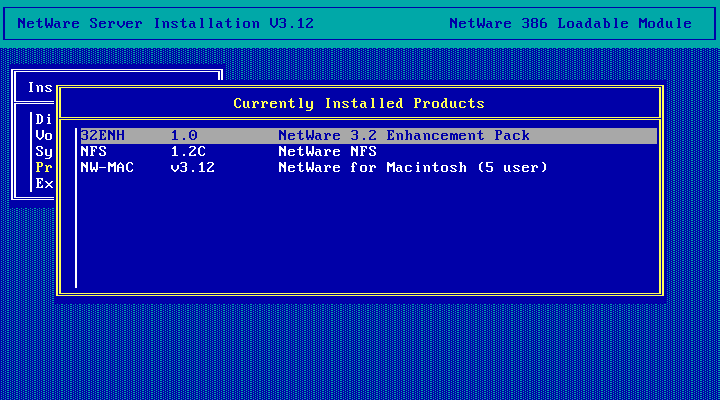The width and height of the screenshot is (720, 400).
Task: Choose the 'Sy' menu option behind
Action: tap(44, 152)
